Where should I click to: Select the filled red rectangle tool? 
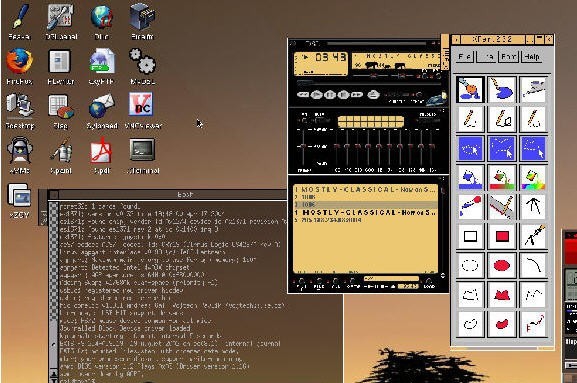click(x=501, y=236)
